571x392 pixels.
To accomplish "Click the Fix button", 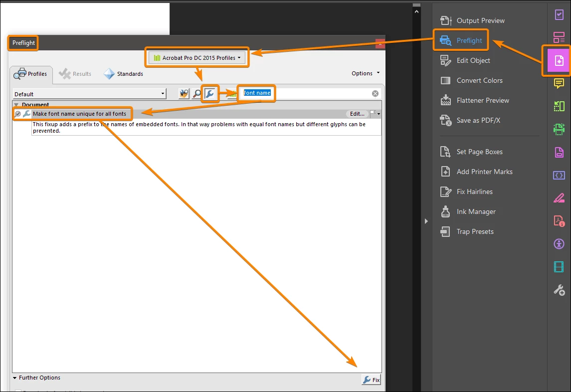I will (372, 380).
